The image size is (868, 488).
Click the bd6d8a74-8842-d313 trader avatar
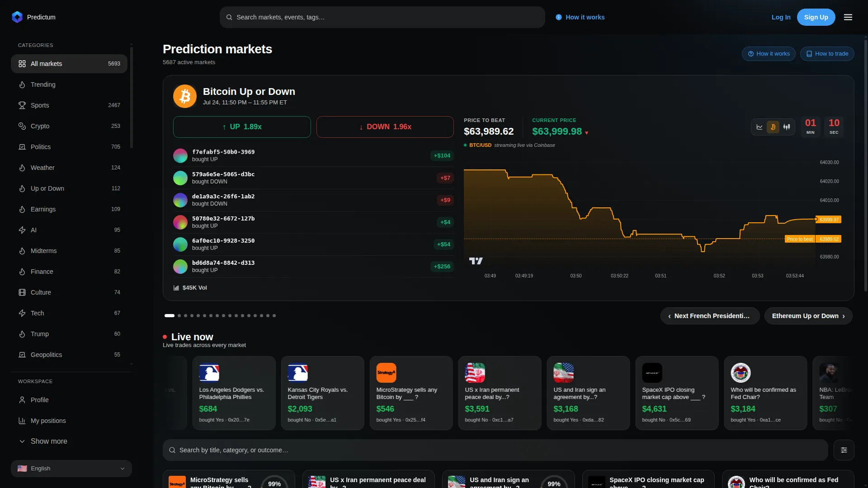180,266
